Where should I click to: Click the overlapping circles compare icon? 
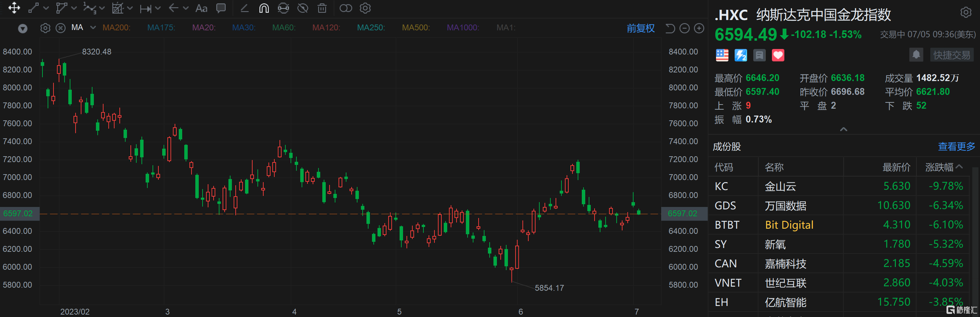pyautogui.click(x=346, y=8)
